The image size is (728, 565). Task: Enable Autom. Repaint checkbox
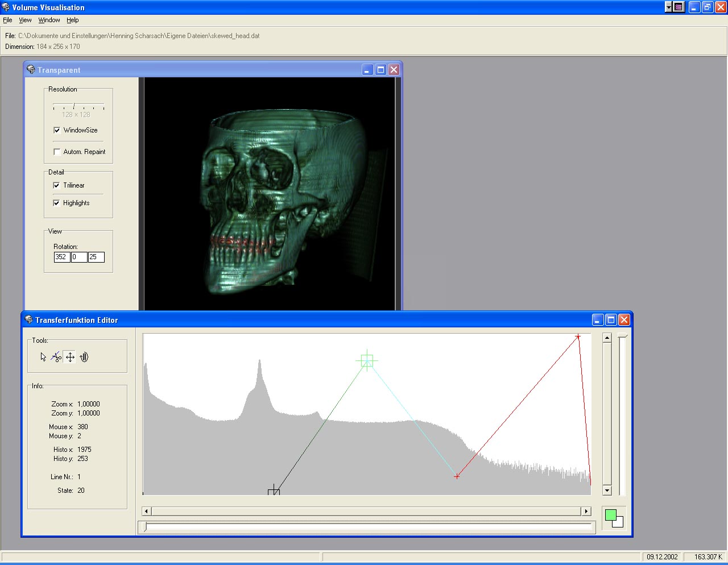click(57, 152)
